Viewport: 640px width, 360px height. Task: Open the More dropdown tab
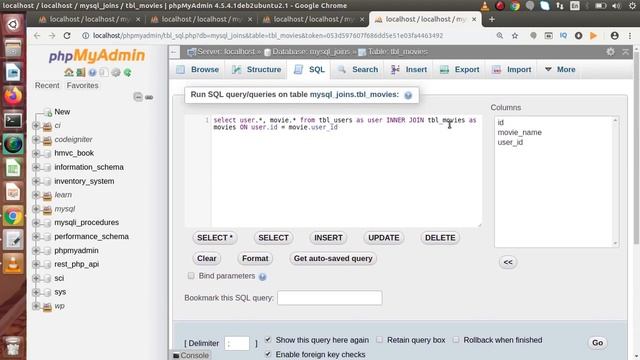pos(560,69)
